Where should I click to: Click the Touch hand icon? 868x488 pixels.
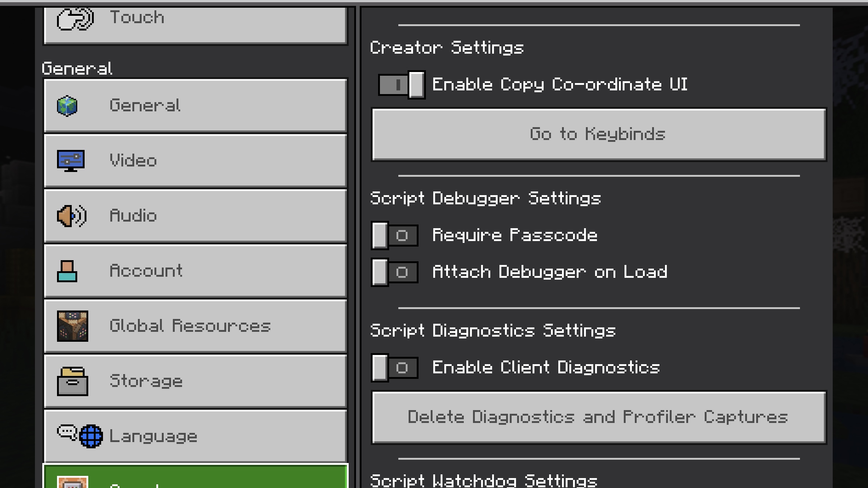(75, 19)
